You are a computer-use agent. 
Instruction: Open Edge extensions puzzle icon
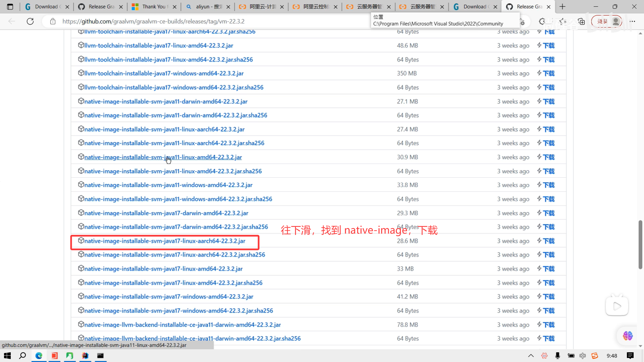(x=542, y=21)
